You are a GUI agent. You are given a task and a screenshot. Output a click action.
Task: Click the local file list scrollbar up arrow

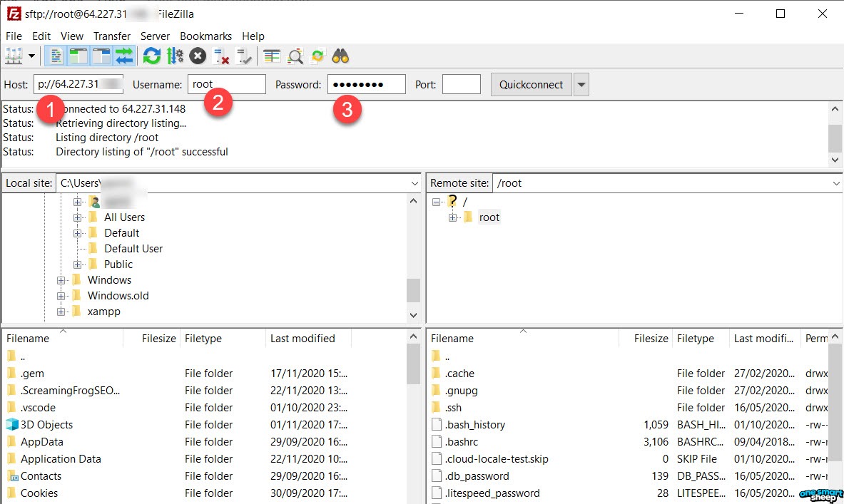coord(413,336)
